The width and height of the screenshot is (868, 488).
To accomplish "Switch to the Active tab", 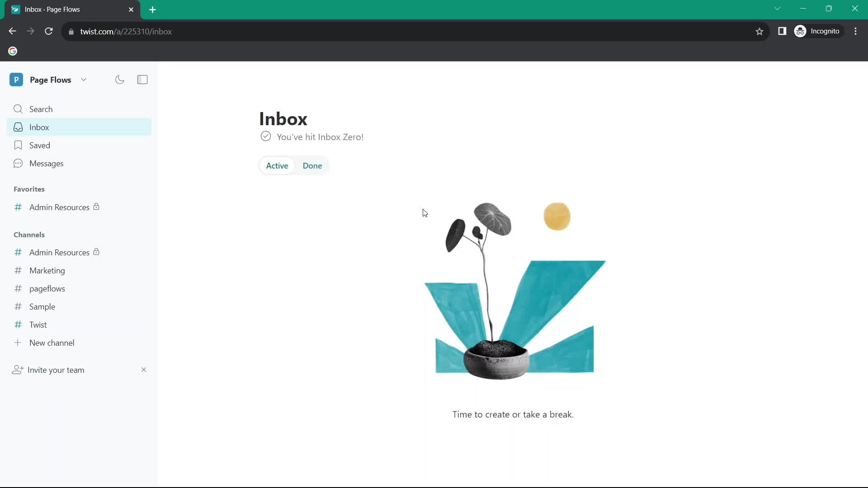I will 277,166.
